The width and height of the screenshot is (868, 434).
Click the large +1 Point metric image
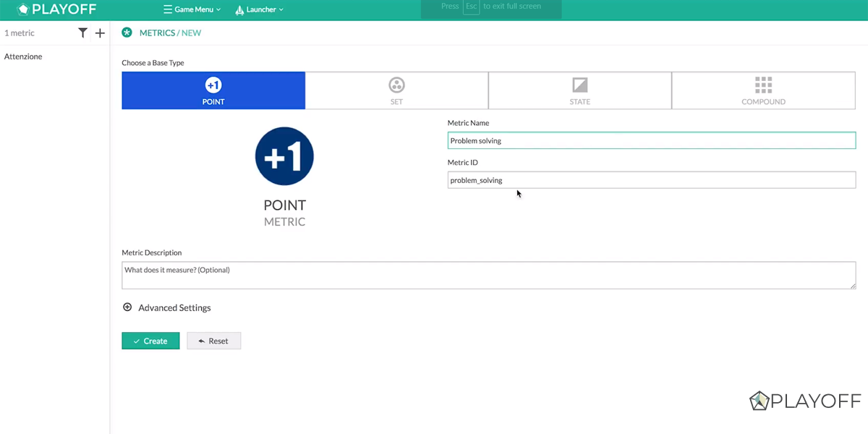284,155
